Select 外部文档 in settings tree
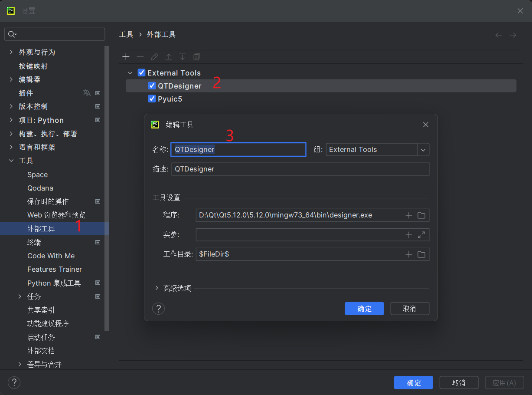Image resolution: width=532 pixels, height=395 pixels. [x=41, y=350]
